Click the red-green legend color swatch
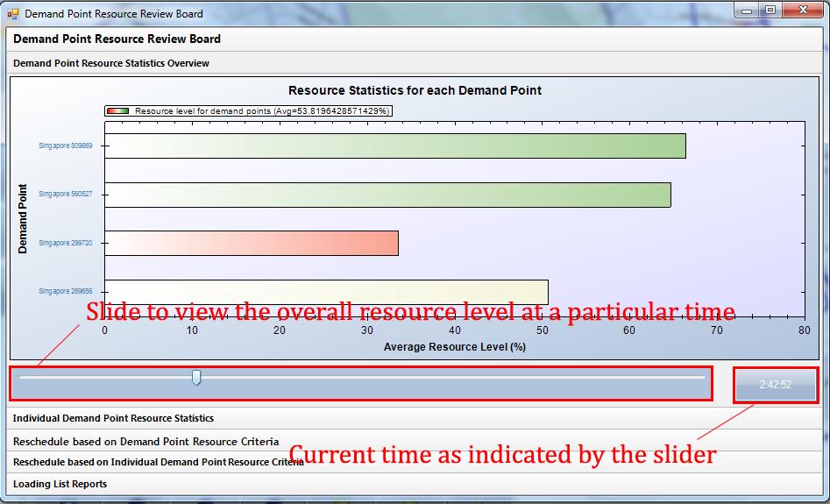This screenshot has height=504, width=830. [x=117, y=111]
